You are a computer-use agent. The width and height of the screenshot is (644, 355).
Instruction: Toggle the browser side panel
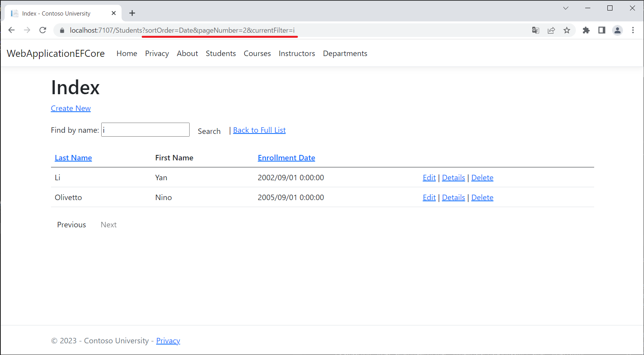pos(602,30)
